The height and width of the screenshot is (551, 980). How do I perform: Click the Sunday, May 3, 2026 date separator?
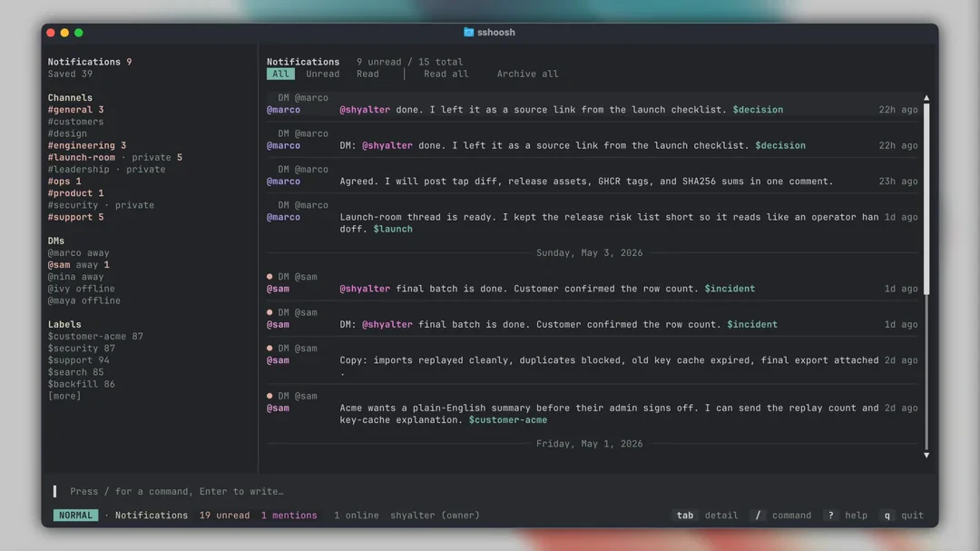point(589,252)
